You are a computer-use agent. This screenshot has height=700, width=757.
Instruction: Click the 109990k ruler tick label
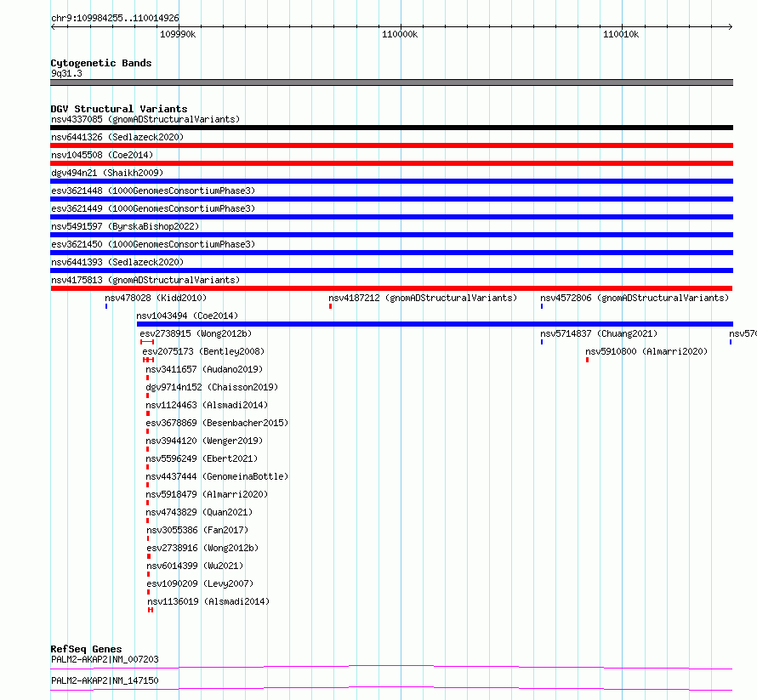click(178, 34)
